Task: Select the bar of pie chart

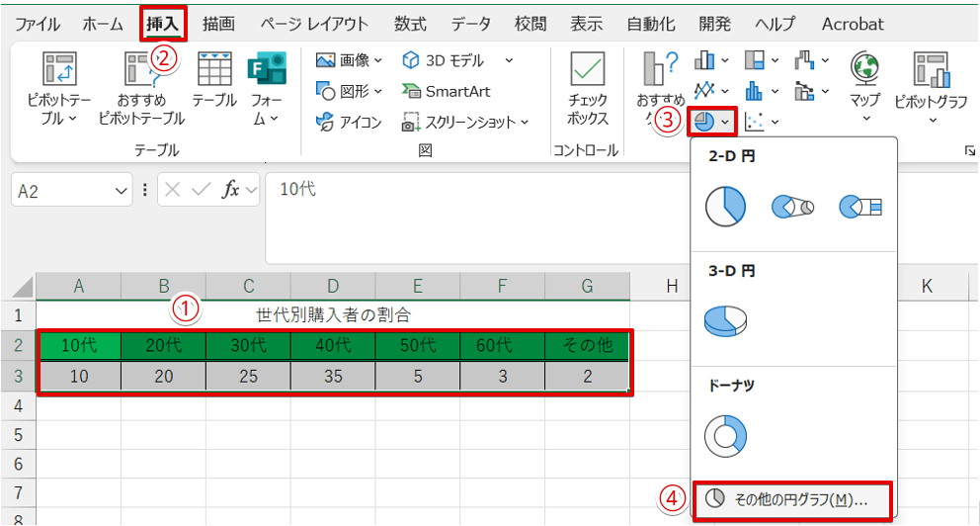Action: [859, 207]
